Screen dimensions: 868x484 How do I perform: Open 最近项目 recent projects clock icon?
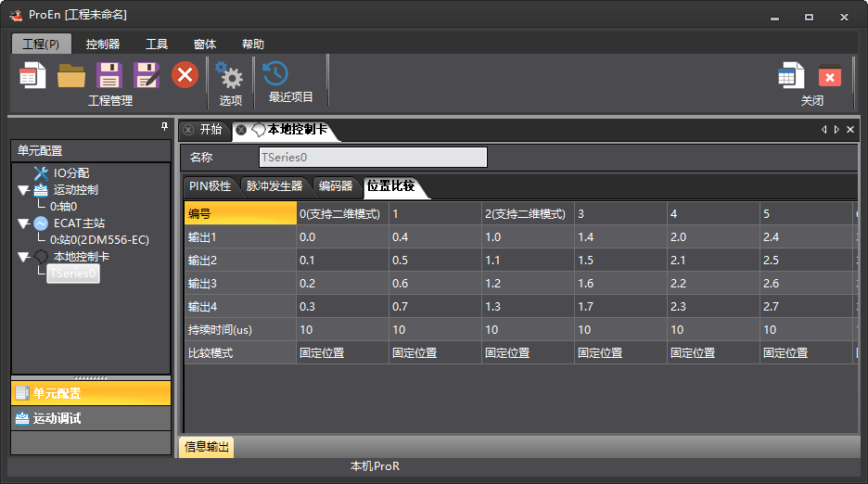click(x=275, y=73)
